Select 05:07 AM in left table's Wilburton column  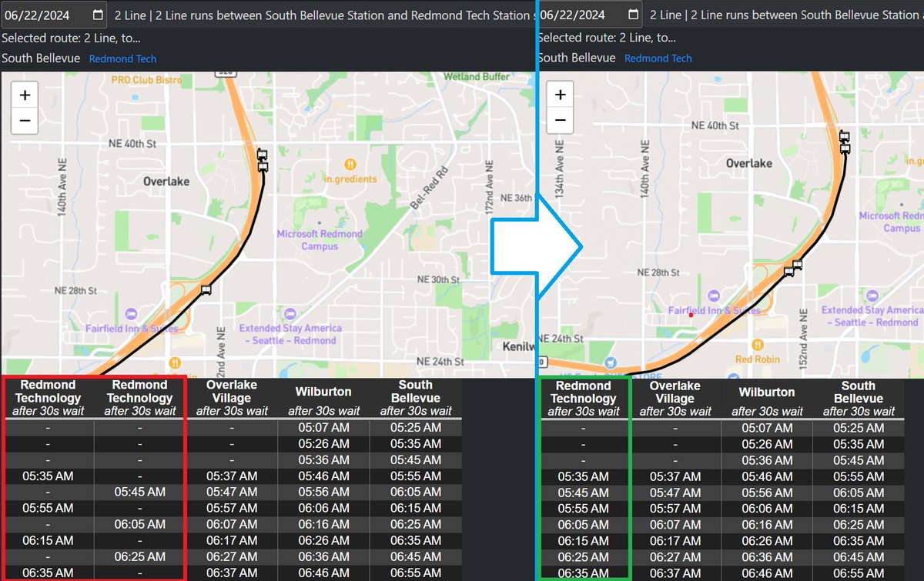click(x=324, y=428)
